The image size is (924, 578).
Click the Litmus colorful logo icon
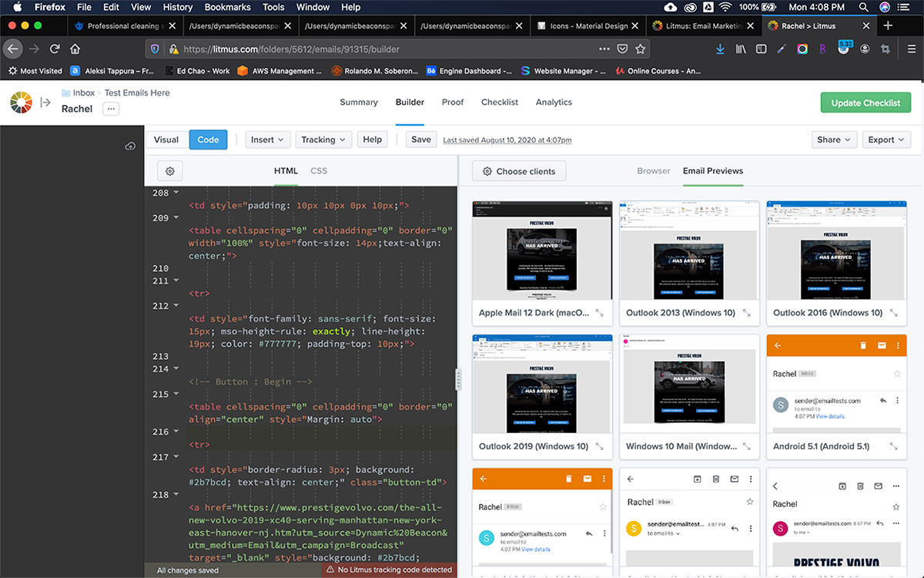[22, 102]
